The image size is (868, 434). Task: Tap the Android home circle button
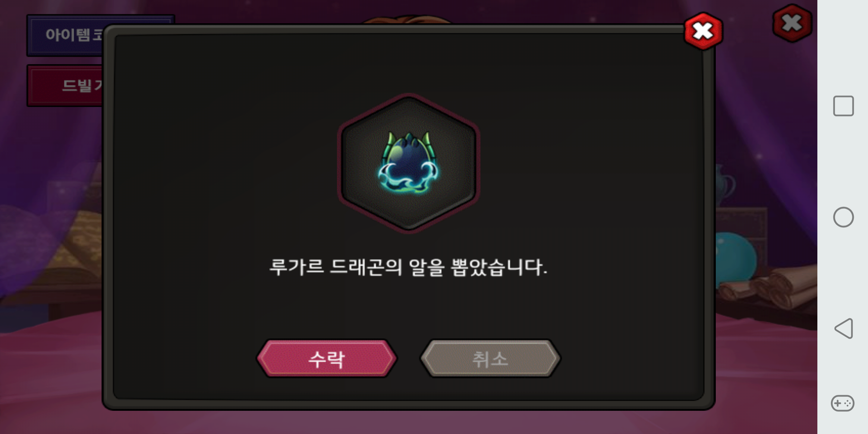(x=843, y=217)
